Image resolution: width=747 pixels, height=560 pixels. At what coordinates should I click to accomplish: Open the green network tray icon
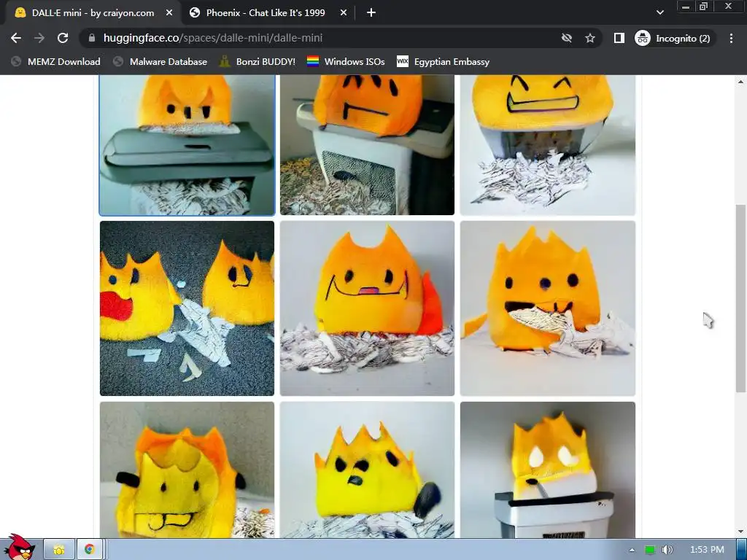650,550
